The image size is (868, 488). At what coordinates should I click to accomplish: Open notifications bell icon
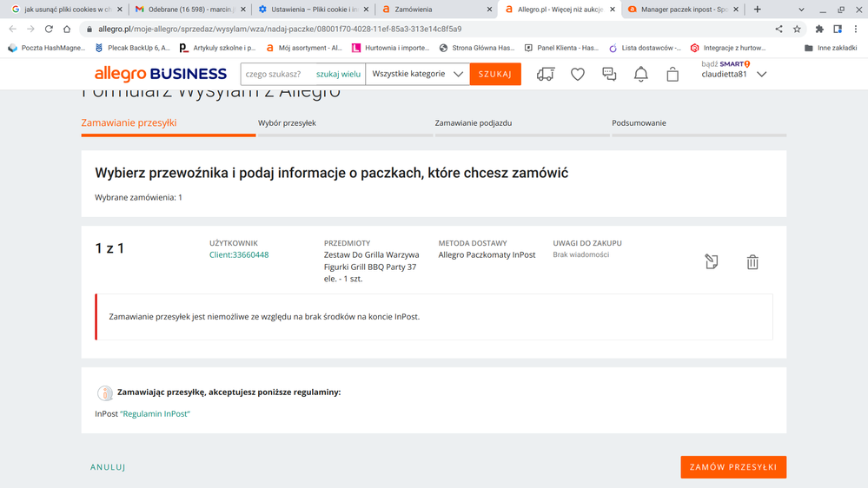(x=640, y=74)
